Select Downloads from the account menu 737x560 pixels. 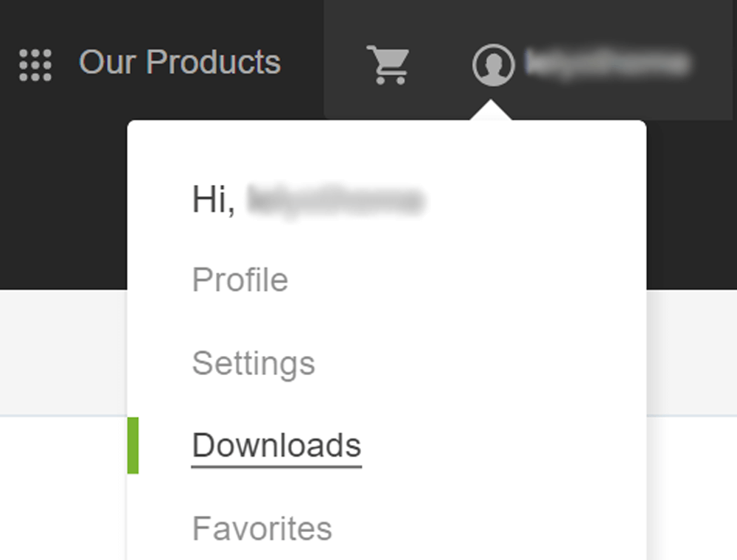[x=276, y=444]
